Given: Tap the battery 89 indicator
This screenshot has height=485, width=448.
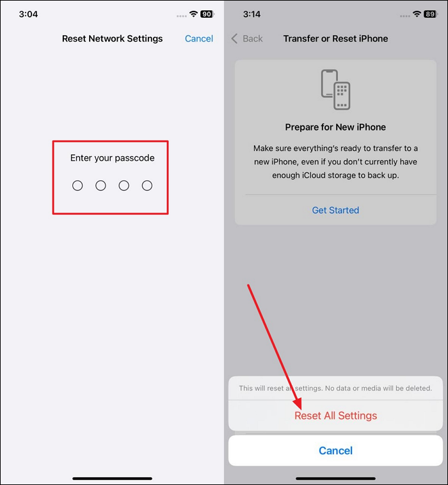Looking at the screenshot, I should coord(431,14).
